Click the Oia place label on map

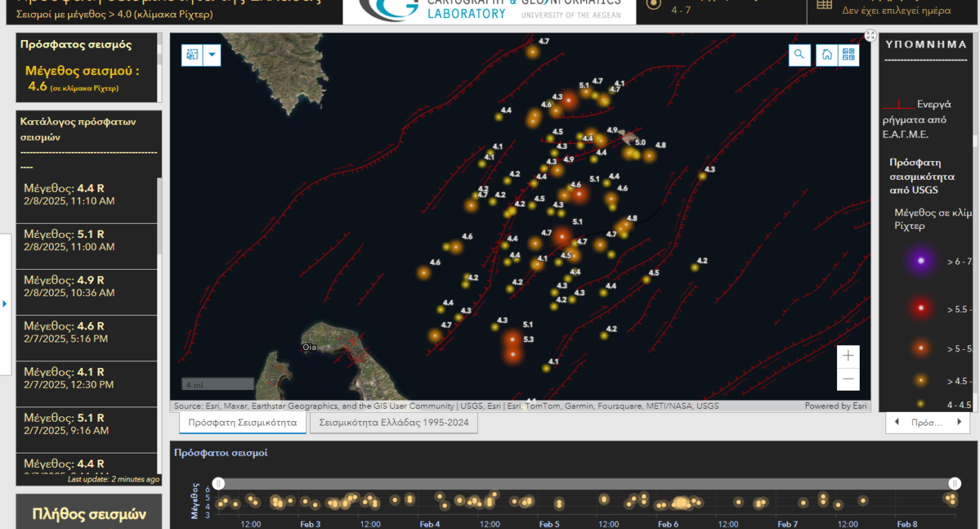[x=309, y=348]
